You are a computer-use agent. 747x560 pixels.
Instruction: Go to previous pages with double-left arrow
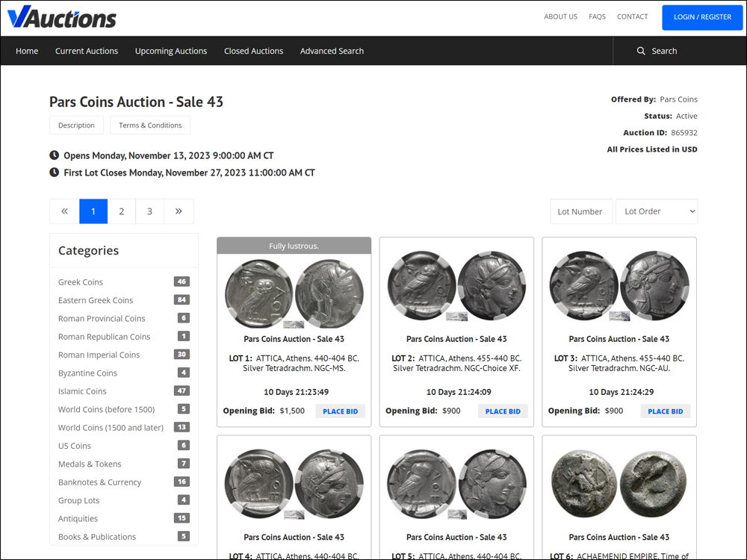64,211
